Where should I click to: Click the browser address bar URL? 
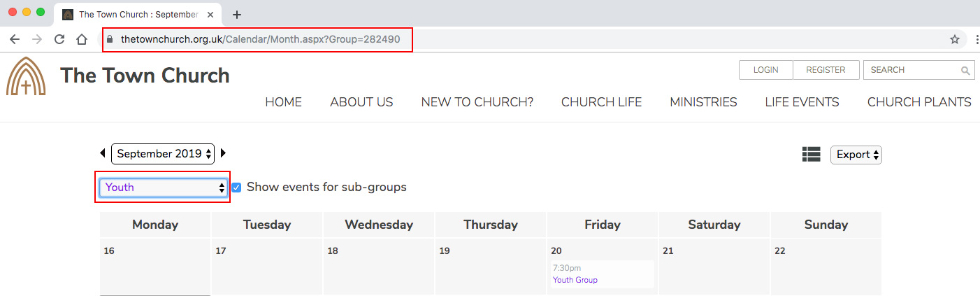click(260, 39)
